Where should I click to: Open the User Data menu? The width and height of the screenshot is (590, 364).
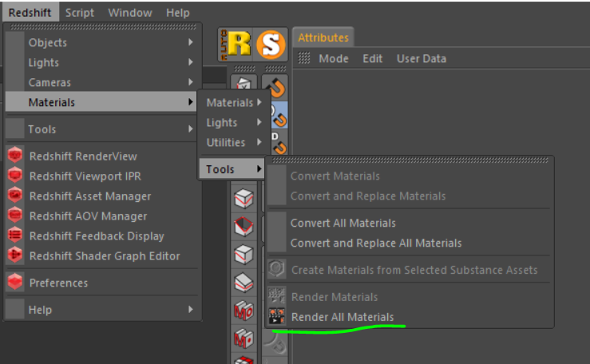click(422, 58)
